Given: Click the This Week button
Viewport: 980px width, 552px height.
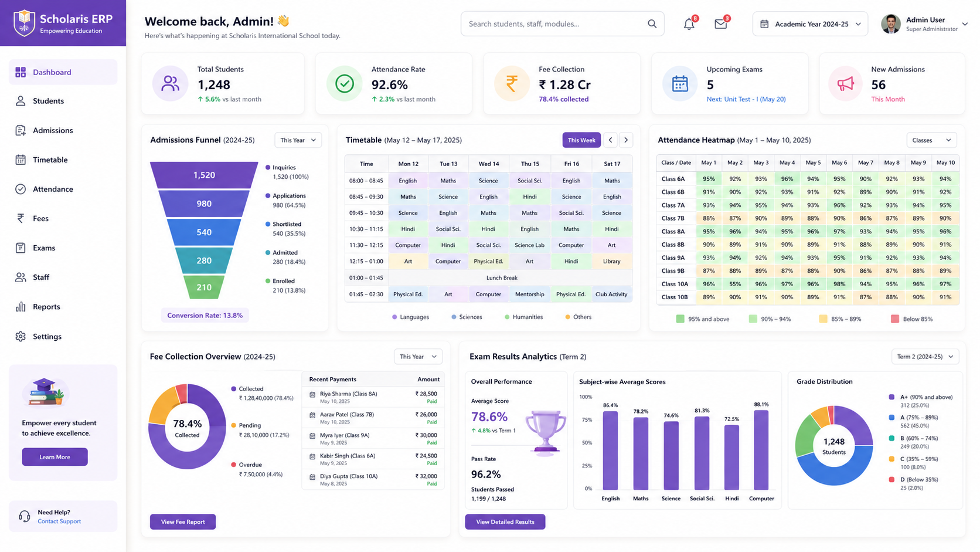Looking at the screenshot, I should (x=581, y=140).
